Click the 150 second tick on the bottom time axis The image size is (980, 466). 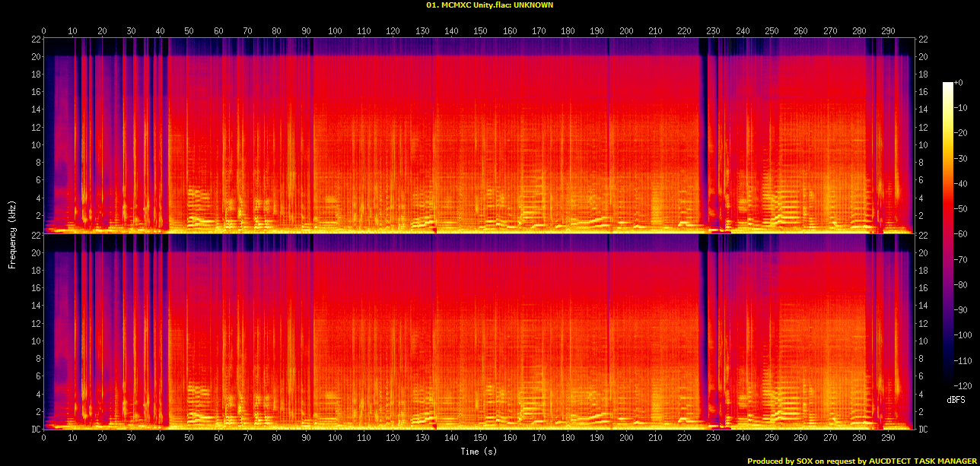(x=480, y=438)
